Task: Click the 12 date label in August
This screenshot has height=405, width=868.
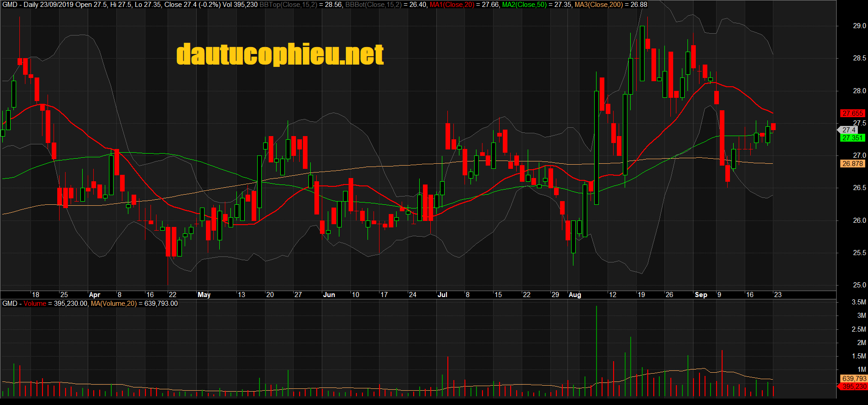Action: coord(613,295)
